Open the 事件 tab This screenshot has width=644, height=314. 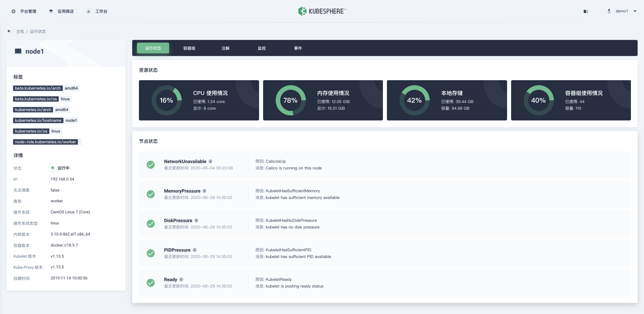[298, 48]
